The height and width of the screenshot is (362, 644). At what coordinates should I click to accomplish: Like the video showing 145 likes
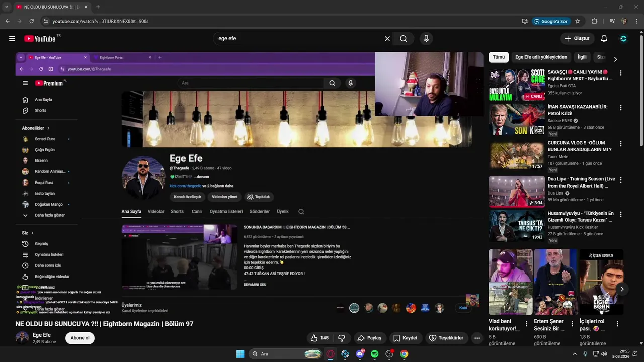(319, 338)
